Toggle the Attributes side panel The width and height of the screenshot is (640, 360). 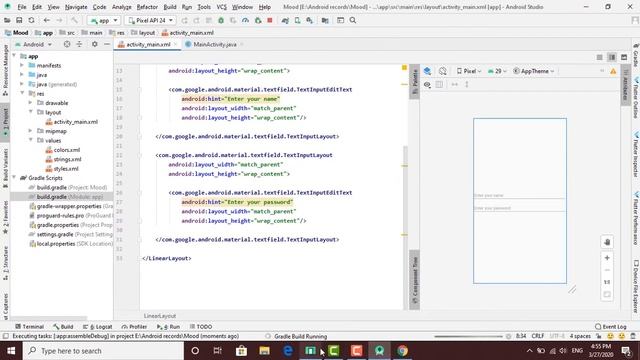click(625, 84)
